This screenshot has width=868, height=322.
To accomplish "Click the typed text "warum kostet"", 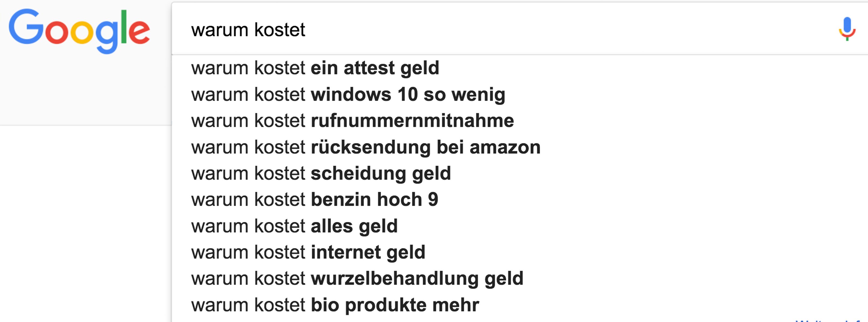I will pos(248,30).
